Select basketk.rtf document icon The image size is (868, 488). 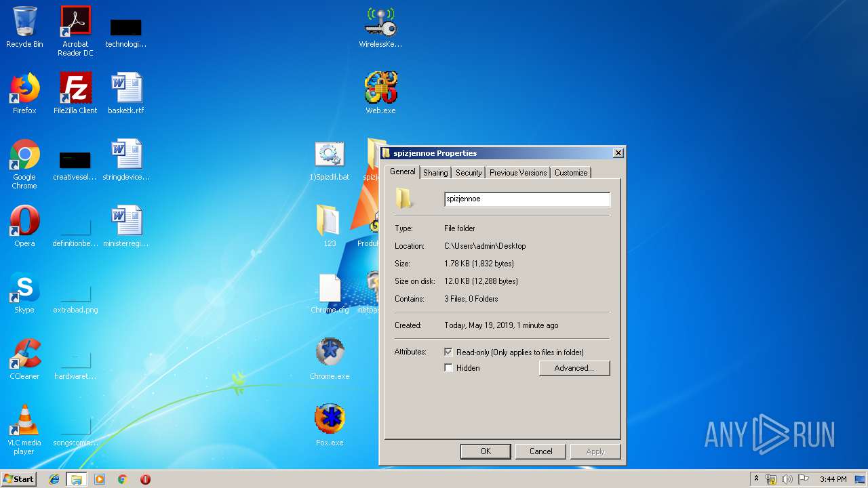[126, 94]
